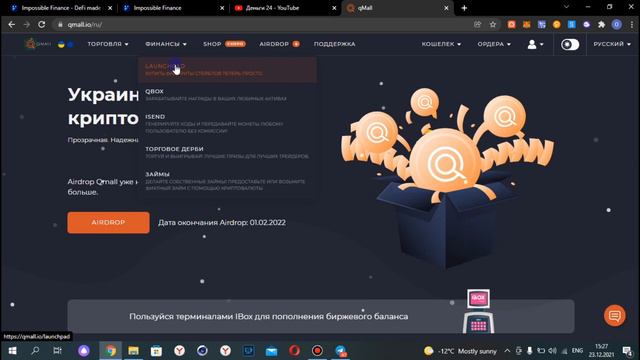Open Mail app from taskbar

pos(271,351)
